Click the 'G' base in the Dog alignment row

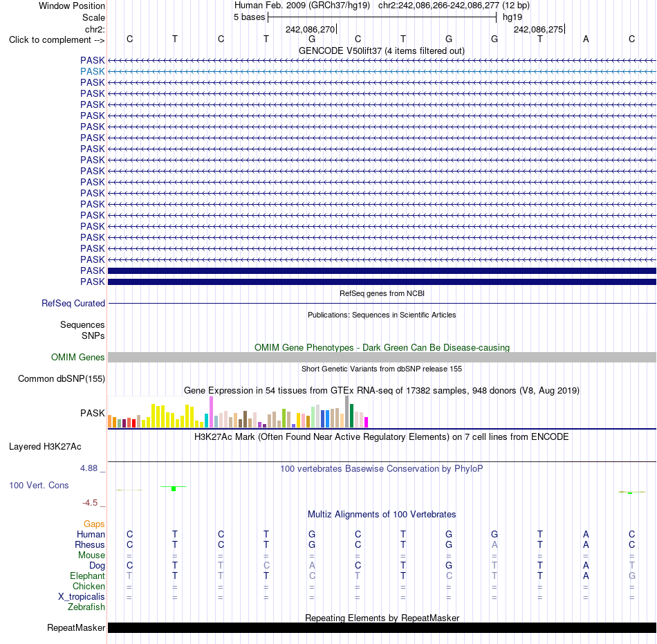click(x=449, y=565)
